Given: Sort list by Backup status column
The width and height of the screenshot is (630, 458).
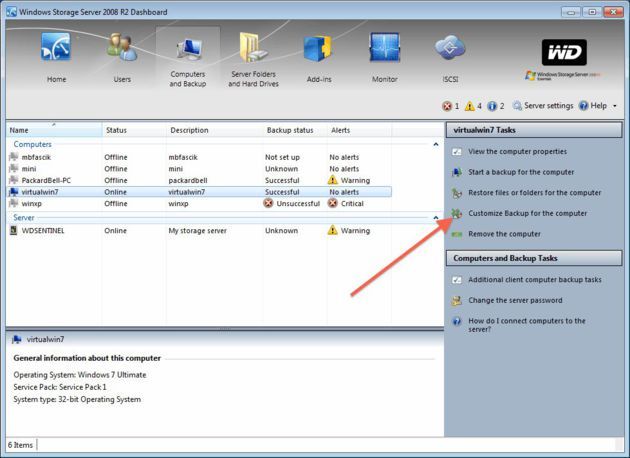Looking at the screenshot, I should [295, 130].
